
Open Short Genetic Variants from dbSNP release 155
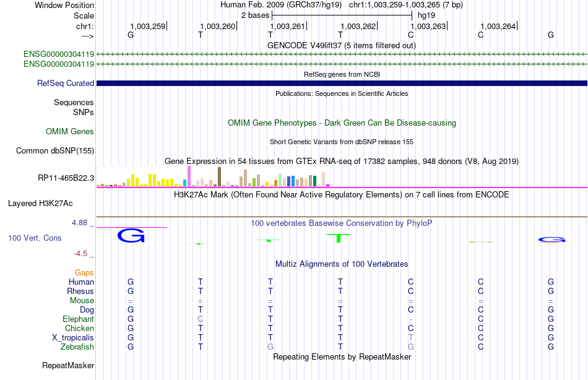342,142
